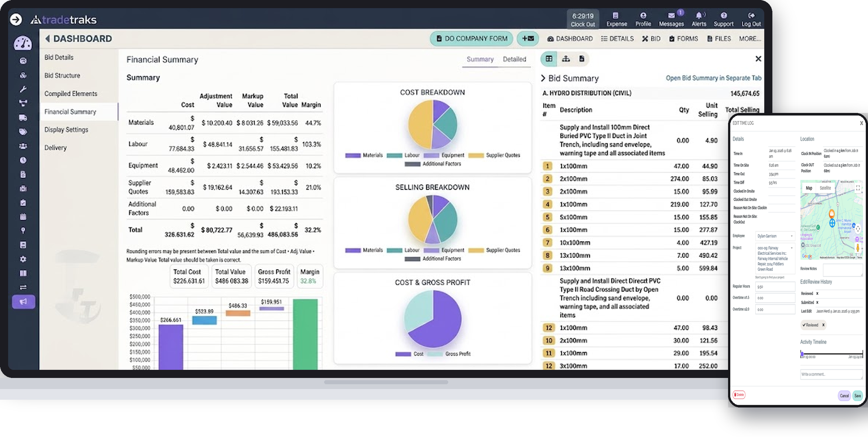Image resolution: width=868 pixels, height=437 pixels.
Task: Click Save in Edit Time Log
Action: 857,395
